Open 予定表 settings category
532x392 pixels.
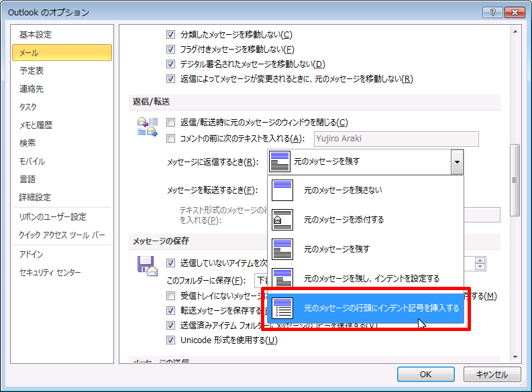click(62, 70)
